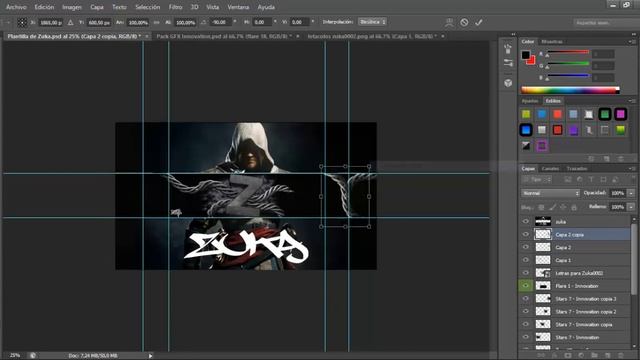
Task: Open the Relleno value dropdown arrow
Action: pos(631,207)
